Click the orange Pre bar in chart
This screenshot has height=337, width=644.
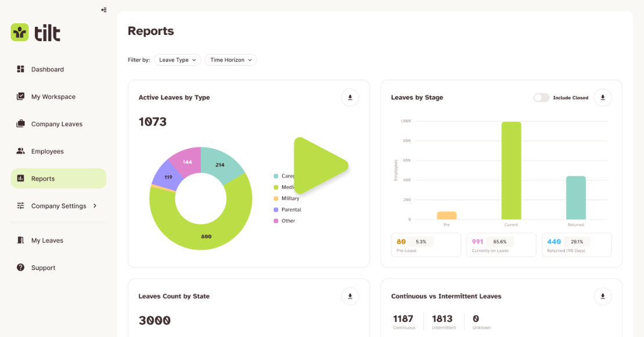coord(447,216)
